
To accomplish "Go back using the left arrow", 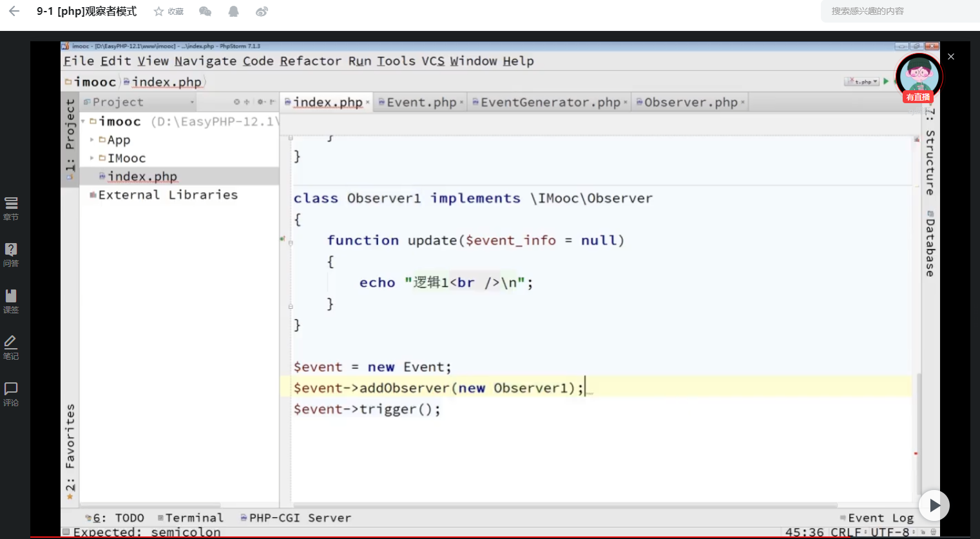I will click(14, 11).
